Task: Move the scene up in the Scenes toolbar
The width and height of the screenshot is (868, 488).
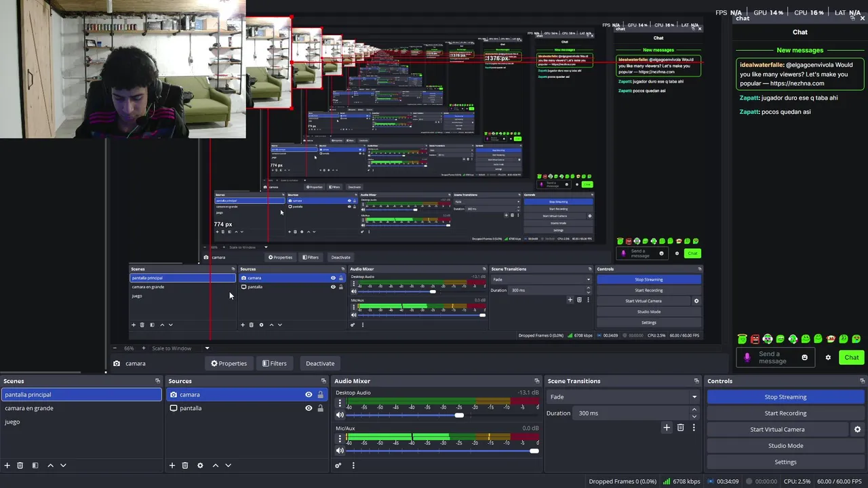Action: [50, 466]
